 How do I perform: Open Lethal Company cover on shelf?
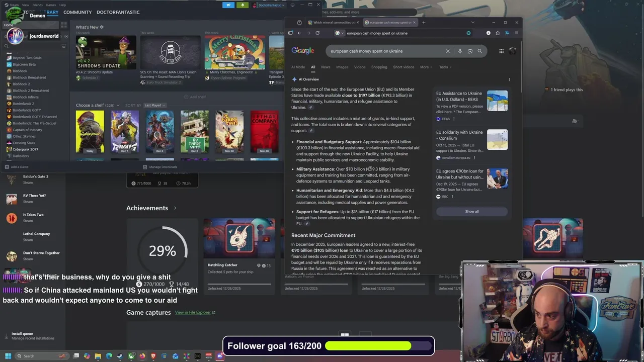coord(264,132)
